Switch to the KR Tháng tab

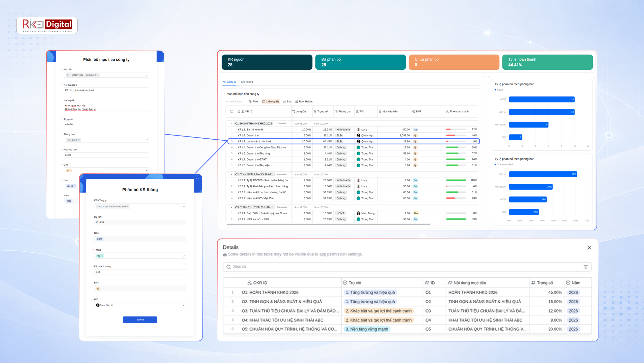(247, 82)
